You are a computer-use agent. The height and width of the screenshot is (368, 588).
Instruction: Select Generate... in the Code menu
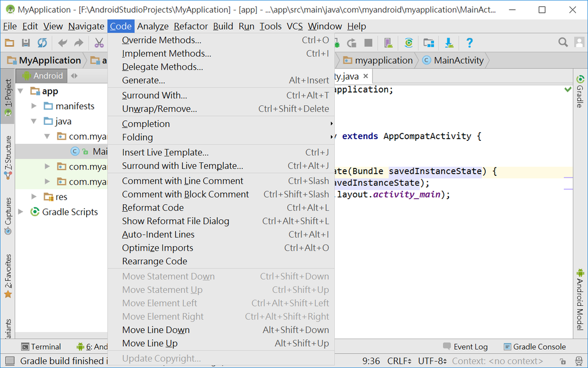[221, 80]
